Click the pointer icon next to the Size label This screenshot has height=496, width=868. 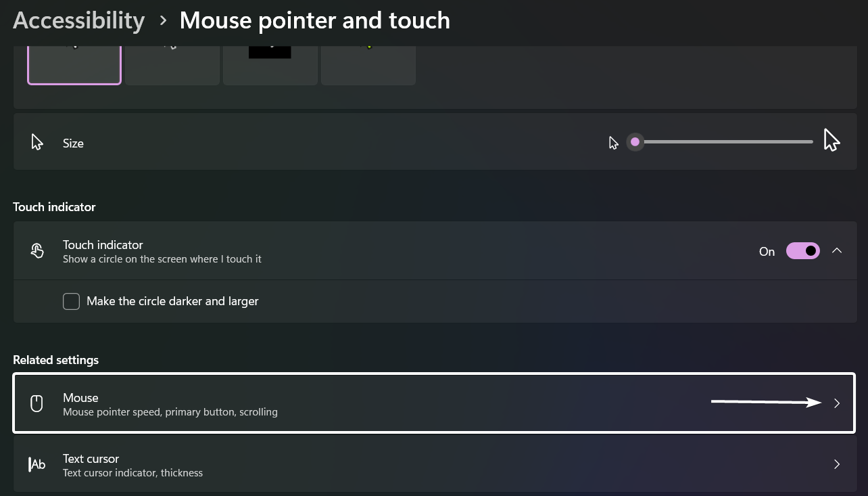point(37,141)
